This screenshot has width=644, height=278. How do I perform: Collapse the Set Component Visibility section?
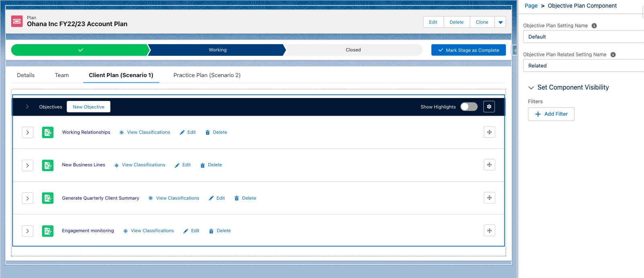[531, 88]
